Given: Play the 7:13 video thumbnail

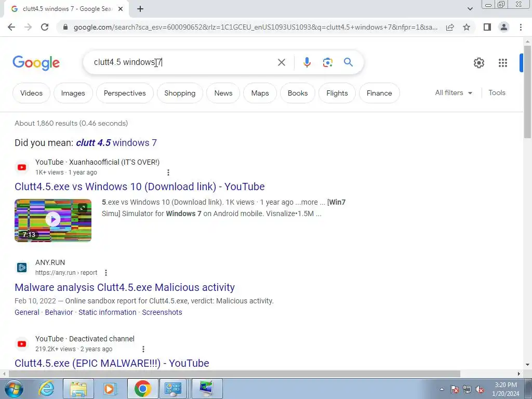Looking at the screenshot, I should 53,220.
